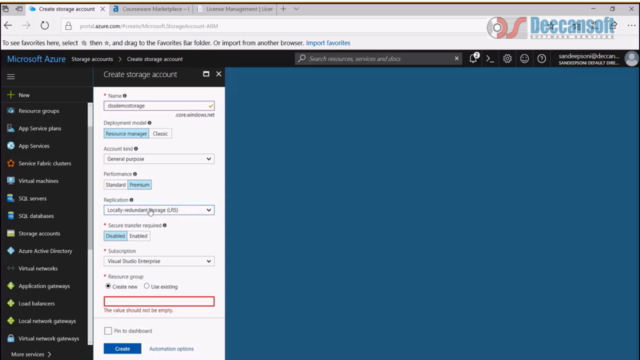Click Search resources, services and docs box

378,59
